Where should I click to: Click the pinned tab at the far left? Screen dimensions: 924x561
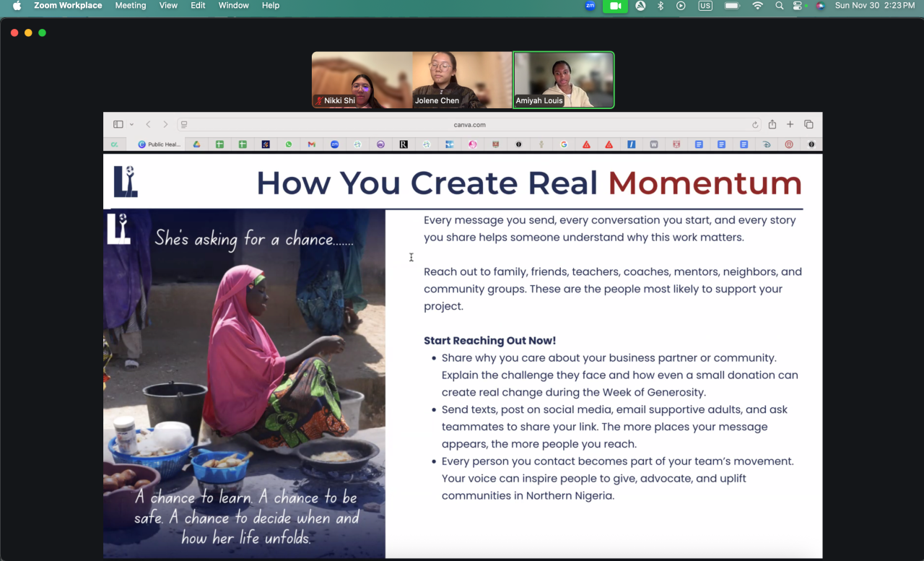(114, 144)
